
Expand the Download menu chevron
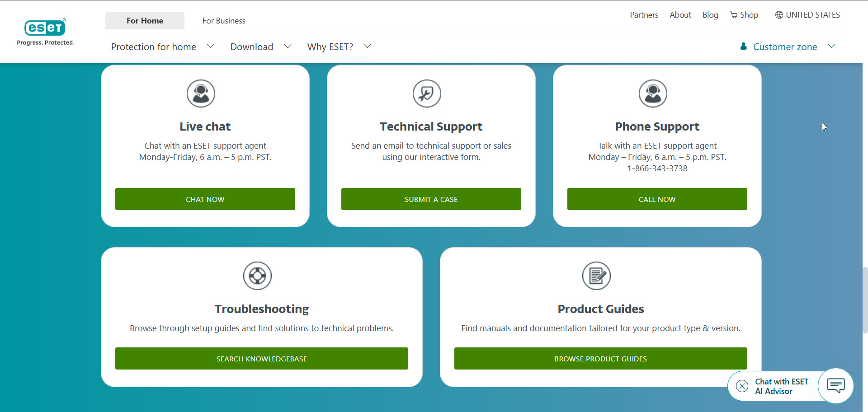pyautogui.click(x=288, y=46)
